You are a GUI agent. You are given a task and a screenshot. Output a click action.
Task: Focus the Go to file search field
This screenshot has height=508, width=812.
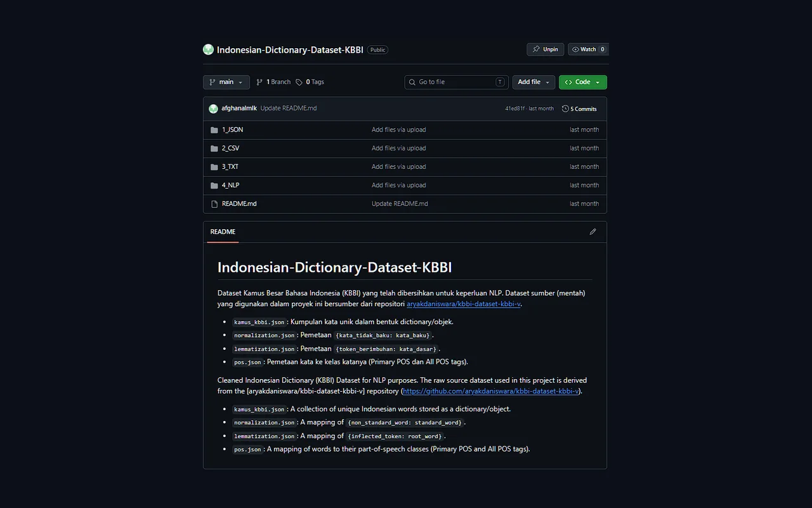457,82
